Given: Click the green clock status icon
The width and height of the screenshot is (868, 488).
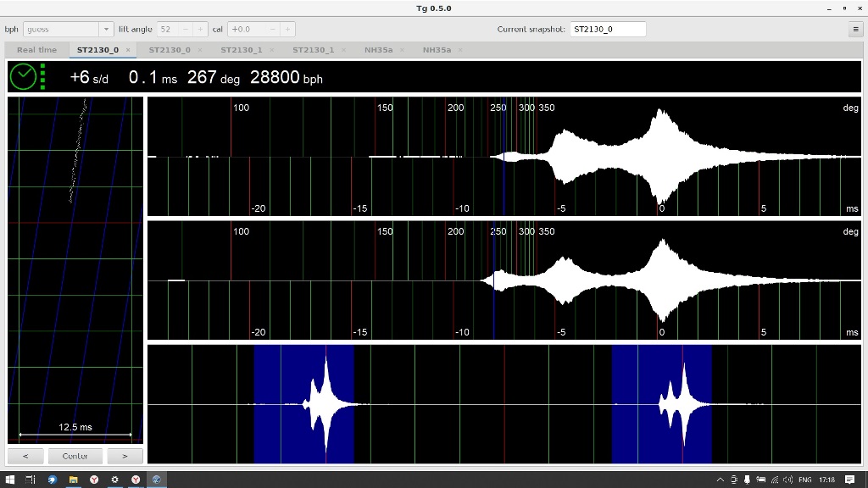Looking at the screenshot, I should 23,77.
